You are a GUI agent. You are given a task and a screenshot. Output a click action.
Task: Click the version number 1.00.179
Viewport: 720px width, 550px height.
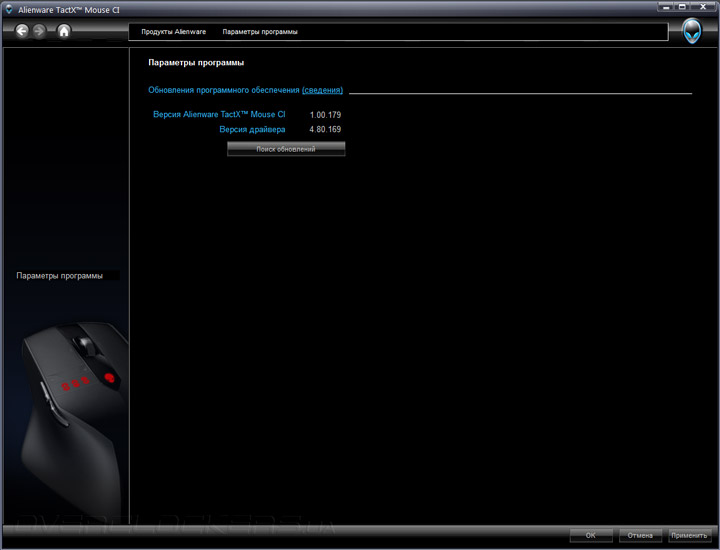click(325, 115)
